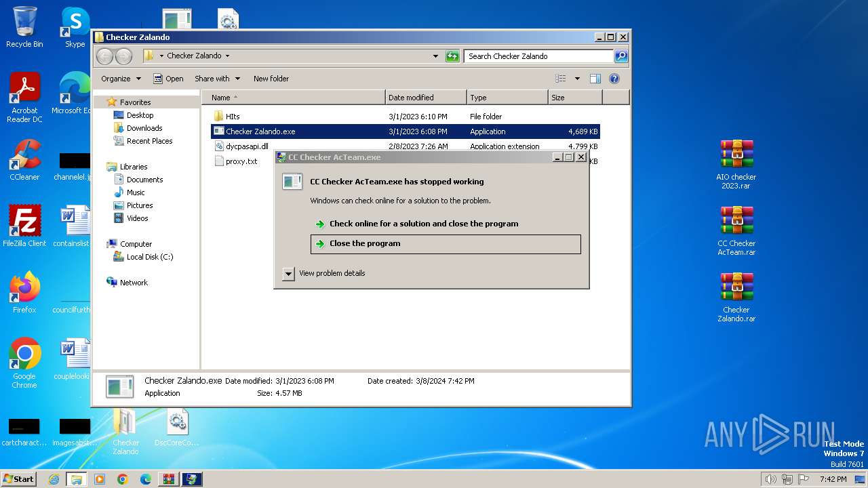Select the HIts folder row
Viewport: 868px width, 488px height.
406,117
